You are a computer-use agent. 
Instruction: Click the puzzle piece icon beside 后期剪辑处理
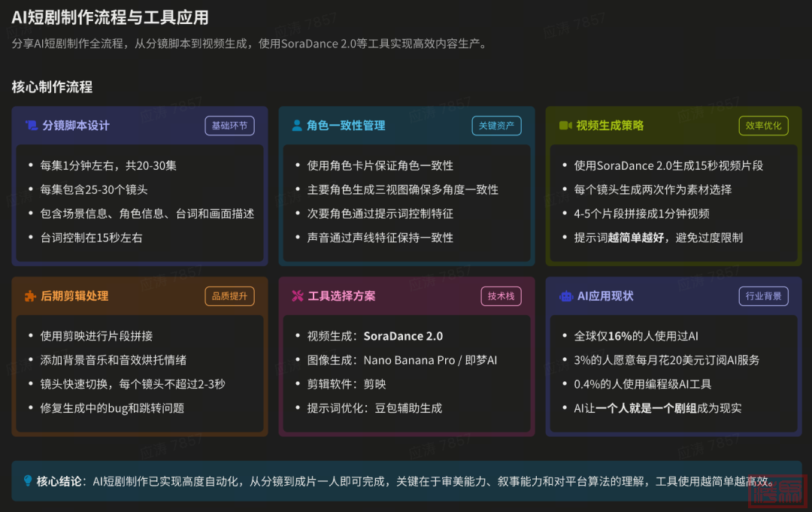click(x=30, y=296)
